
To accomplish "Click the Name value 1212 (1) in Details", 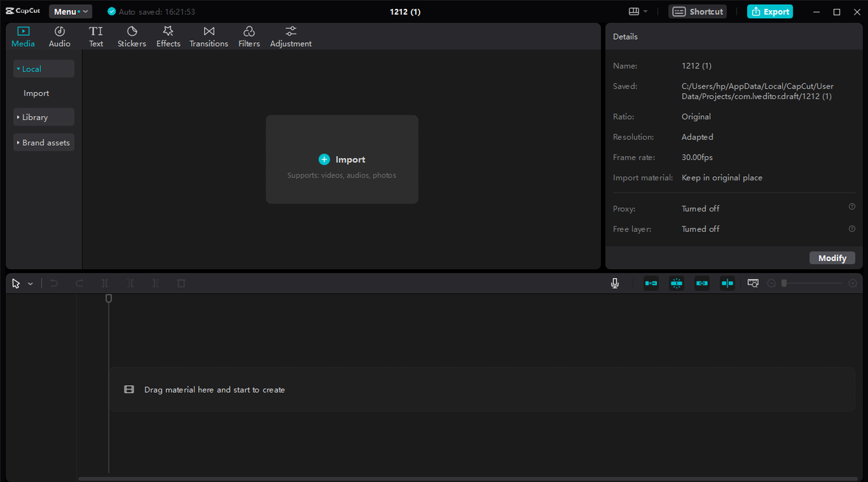I will [696, 66].
